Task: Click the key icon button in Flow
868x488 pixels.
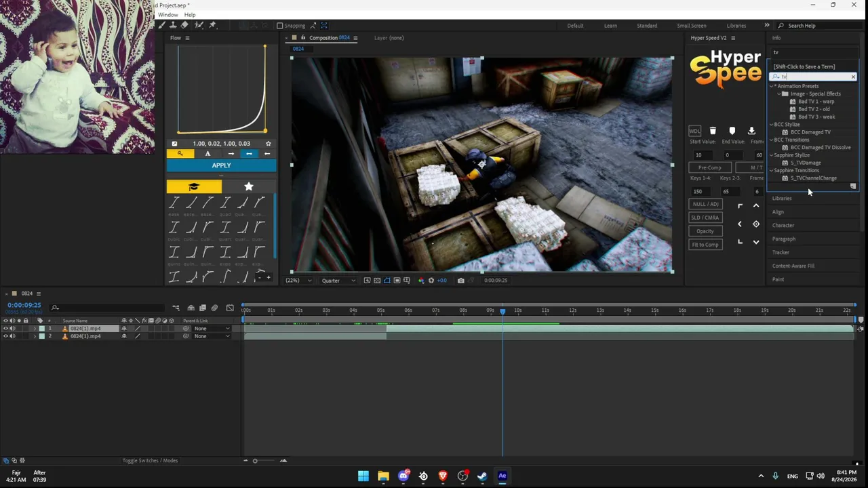Action: 180,154
